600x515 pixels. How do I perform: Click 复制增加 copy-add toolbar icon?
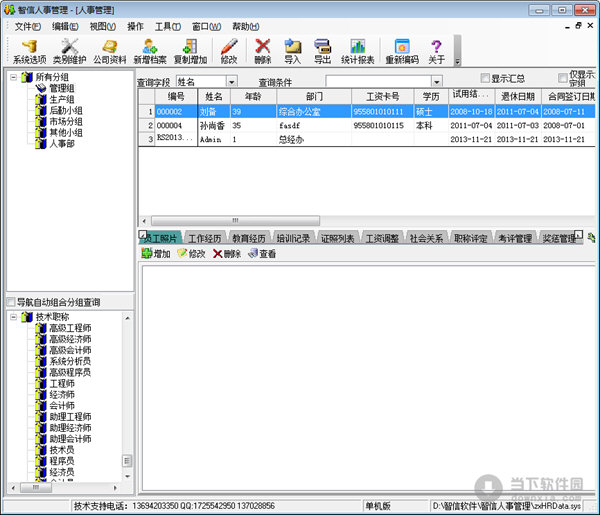(190, 52)
